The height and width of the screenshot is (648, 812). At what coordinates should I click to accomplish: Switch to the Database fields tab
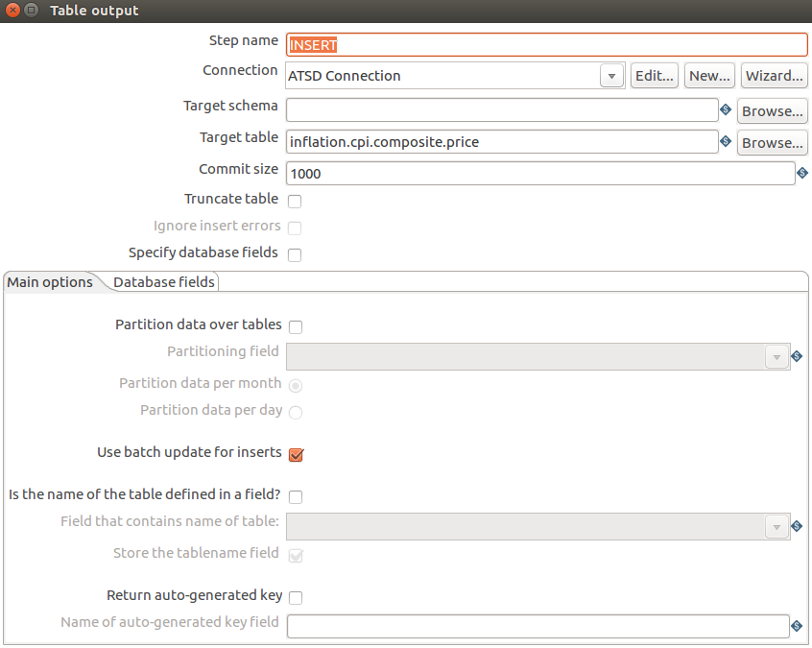(x=163, y=282)
